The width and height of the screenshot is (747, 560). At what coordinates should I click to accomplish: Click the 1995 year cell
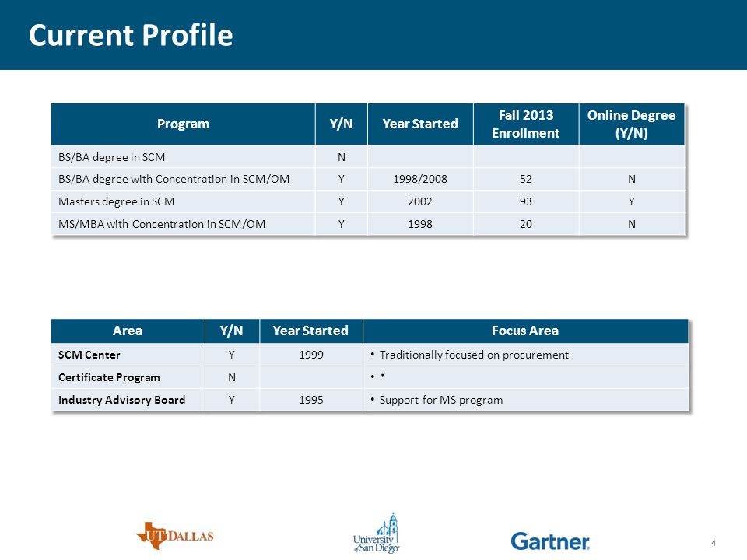[311, 400]
